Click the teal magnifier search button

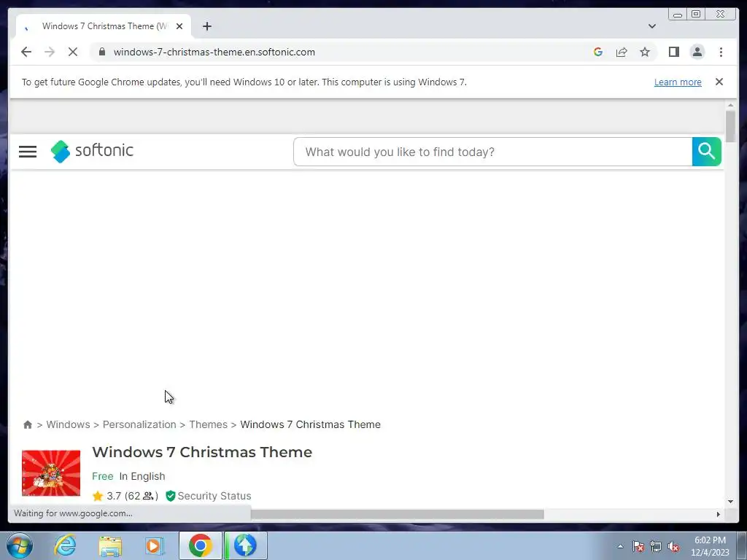(x=706, y=152)
